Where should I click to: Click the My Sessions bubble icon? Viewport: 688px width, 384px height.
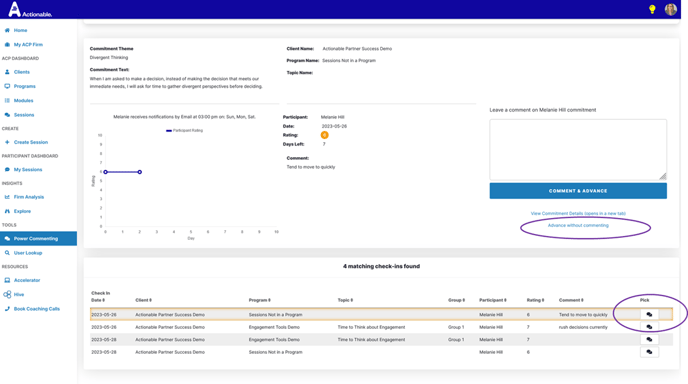click(7, 169)
